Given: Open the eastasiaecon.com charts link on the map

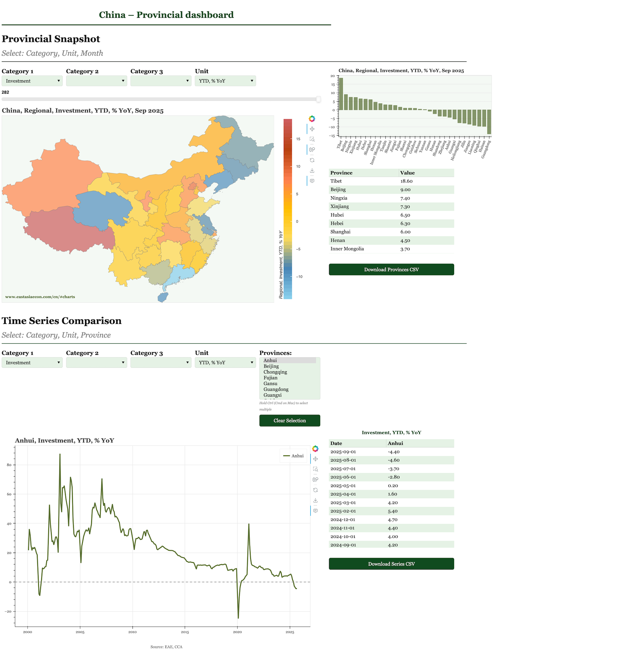Looking at the screenshot, I should (x=40, y=296).
